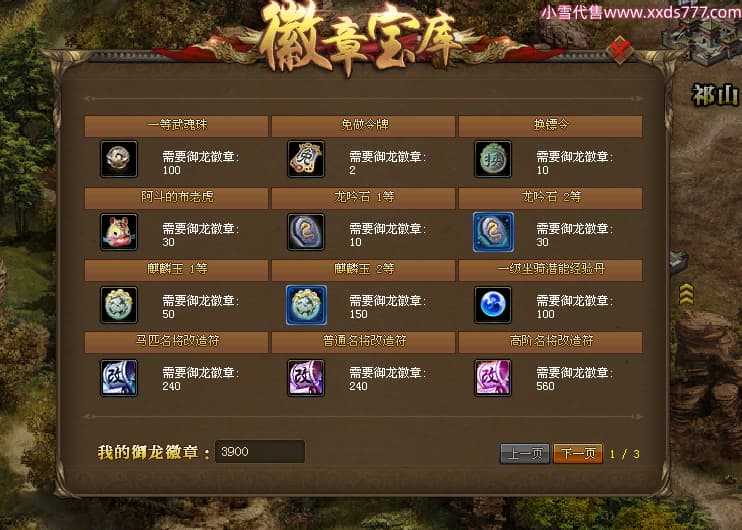Go to next page with 下一页

[x=578, y=454]
